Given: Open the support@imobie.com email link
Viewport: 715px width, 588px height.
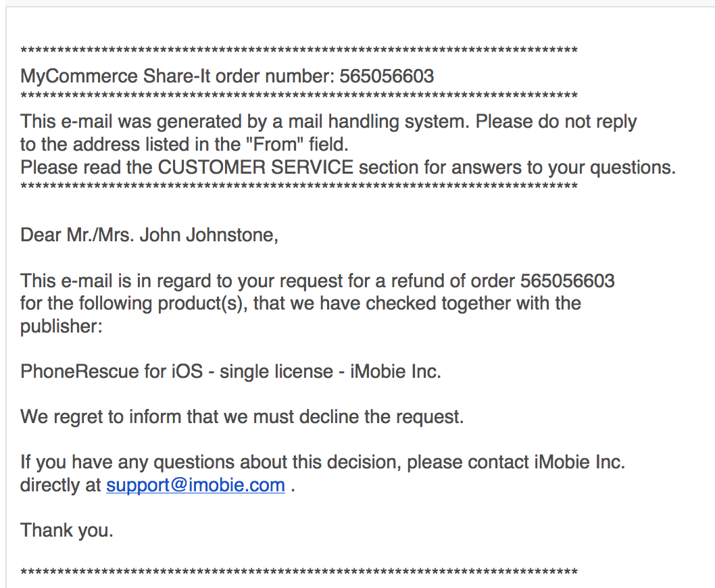Looking at the screenshot, I should coord(195,485).
